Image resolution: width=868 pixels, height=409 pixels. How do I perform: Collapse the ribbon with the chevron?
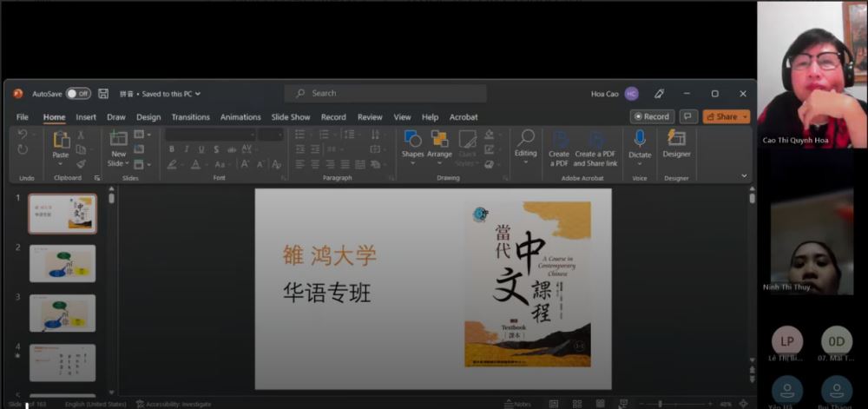point(744,176)
